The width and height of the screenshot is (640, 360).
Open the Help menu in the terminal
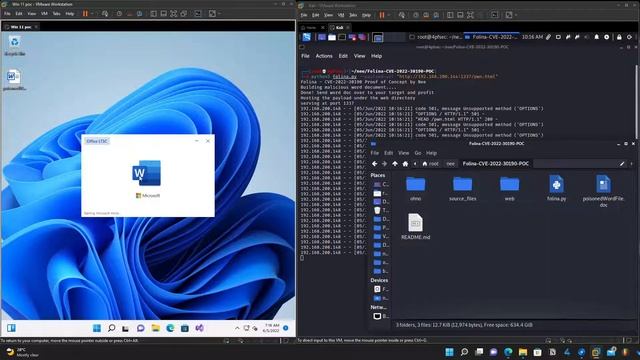(x=376, y=56)
